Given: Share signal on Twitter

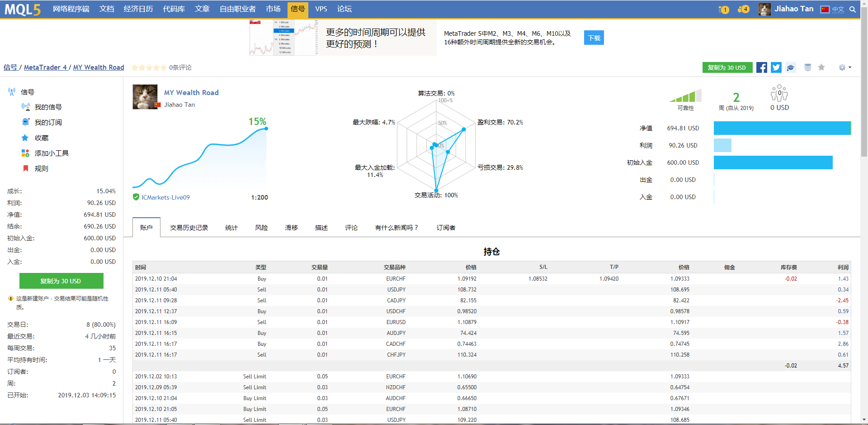Looking at the screenshot, I should [x=776, y=67].
